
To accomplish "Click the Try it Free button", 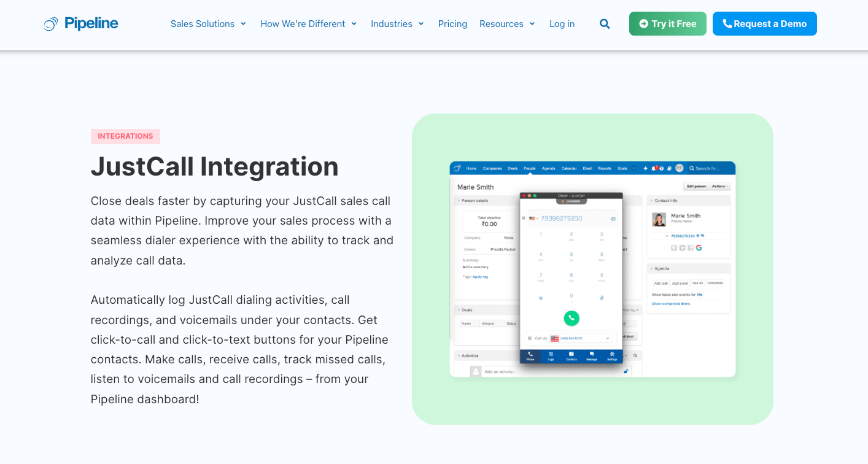I will coord(668,24).
